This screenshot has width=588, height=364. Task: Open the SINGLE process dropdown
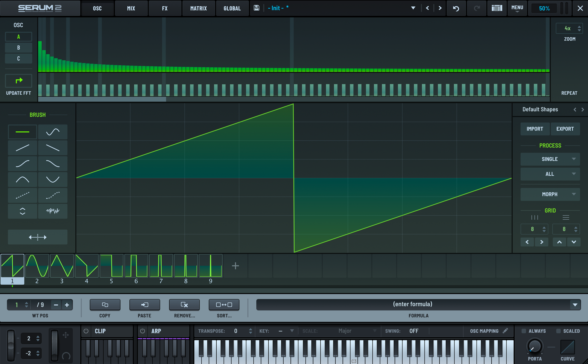click(x=550, y=159)
